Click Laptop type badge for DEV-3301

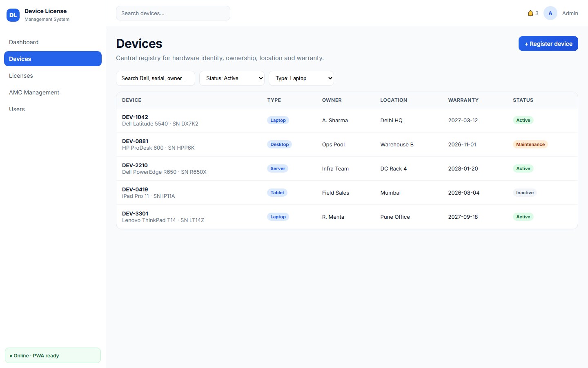[278, 217]
